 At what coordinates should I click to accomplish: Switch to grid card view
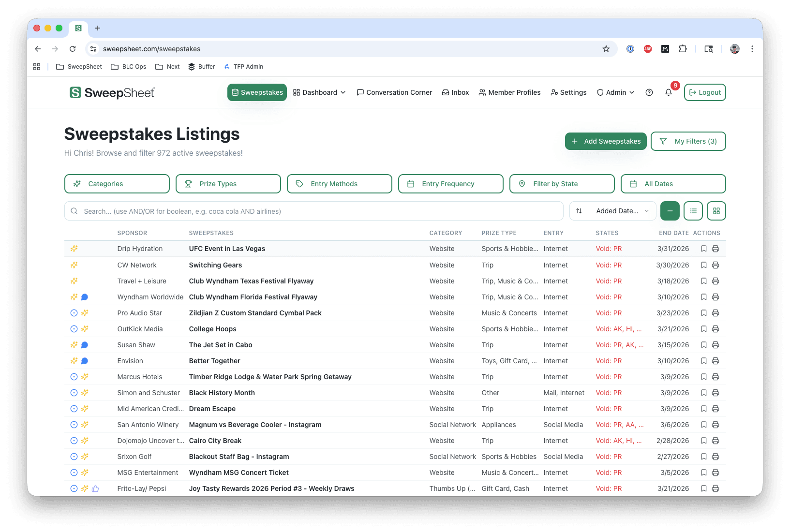[x=716, y=211]
